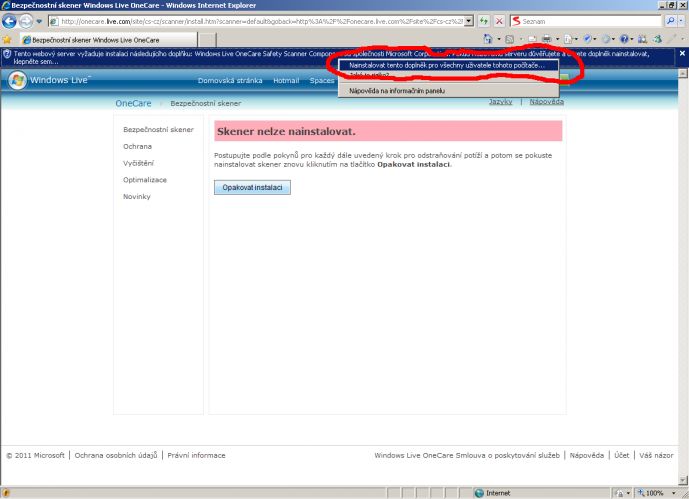Click the magnifier search icon
This screenshot has height=499, width=689.
670,21
